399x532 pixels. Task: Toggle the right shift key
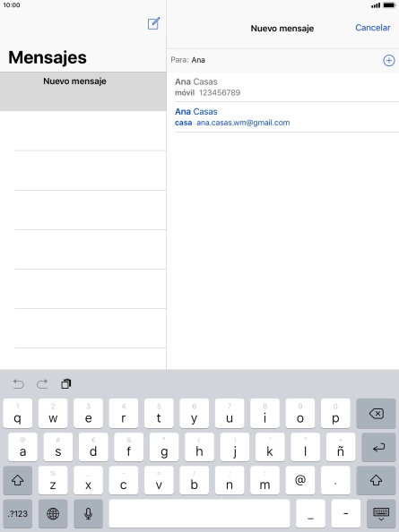(x=376, y=480)
